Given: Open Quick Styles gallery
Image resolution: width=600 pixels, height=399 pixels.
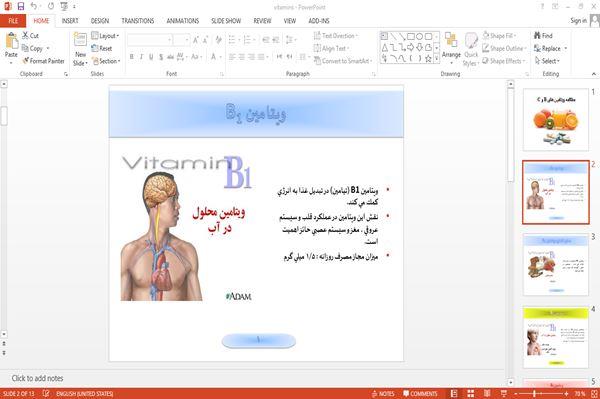Looking at the screenshot, I should pyautogui.click(x=471, y=50).
